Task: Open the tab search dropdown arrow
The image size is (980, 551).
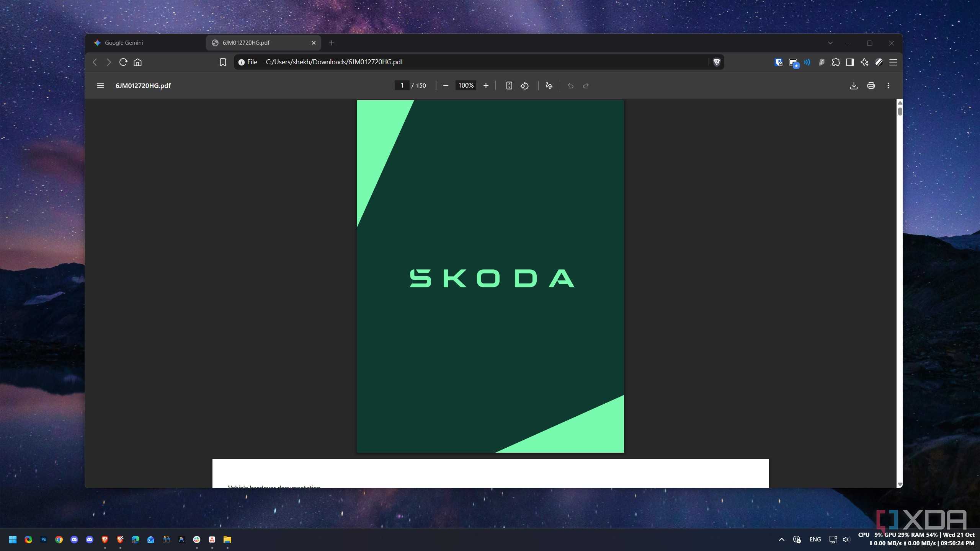Action: coord(830,43)
